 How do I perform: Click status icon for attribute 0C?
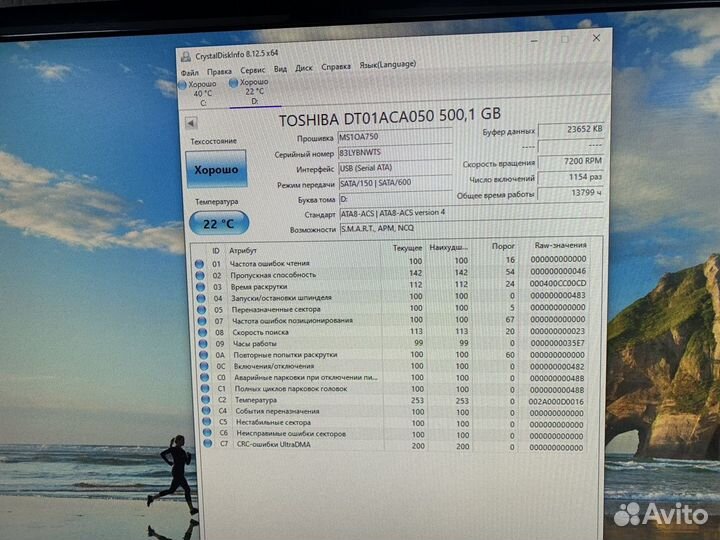pyautogui.click(x=204, y=366)
